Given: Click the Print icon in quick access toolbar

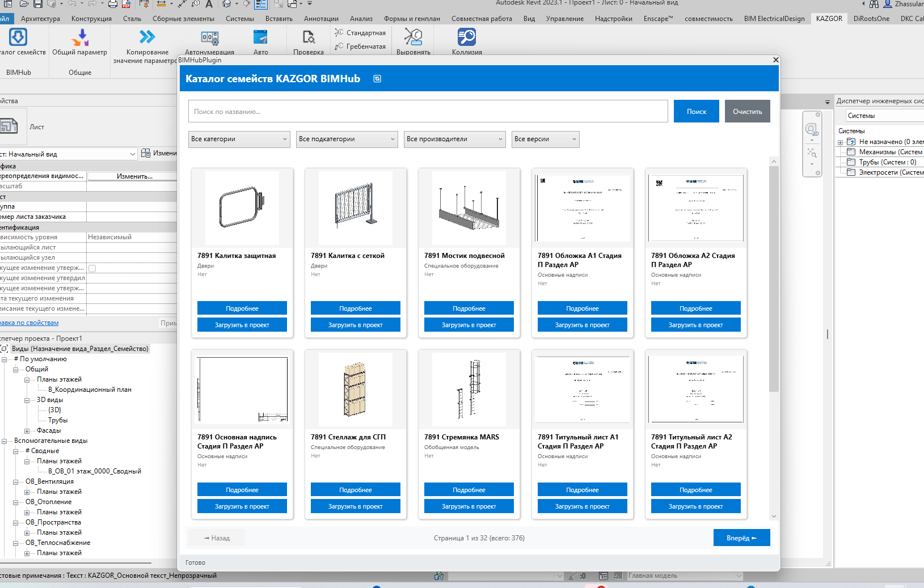Looking at the screenshot, I should (x=112, y=4).
